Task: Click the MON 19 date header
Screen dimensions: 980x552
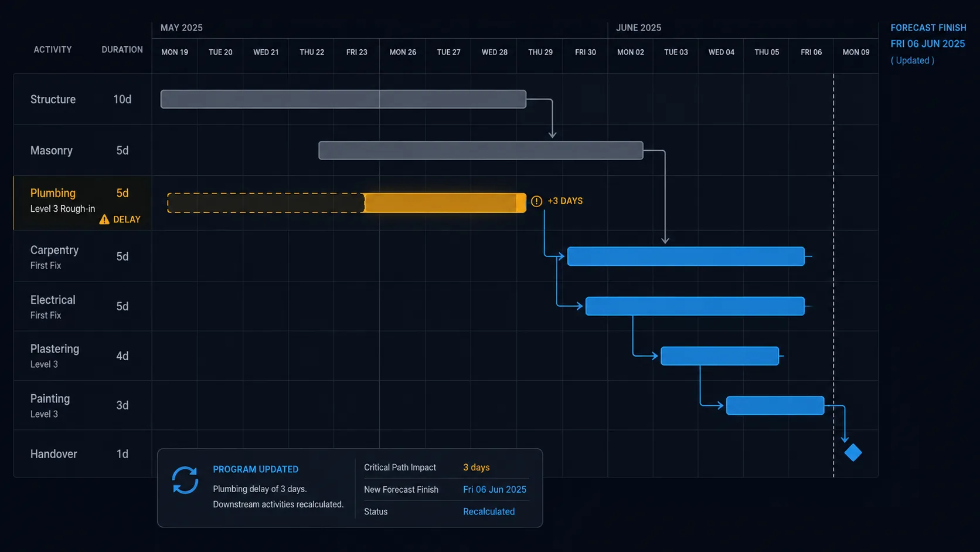Action: tap(175, 52)
